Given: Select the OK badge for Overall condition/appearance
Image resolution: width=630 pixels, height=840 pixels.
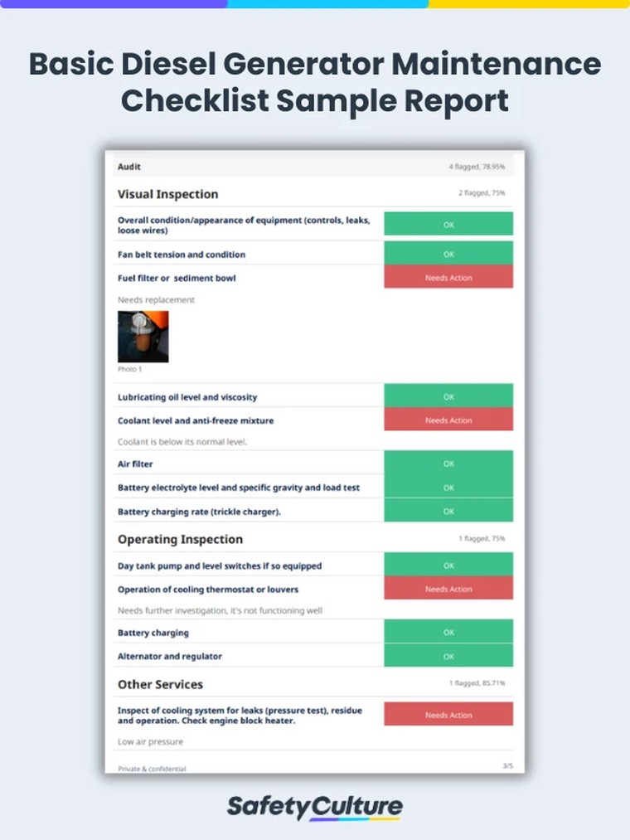Looking at the screenshot, I should (x=448, y=225).
